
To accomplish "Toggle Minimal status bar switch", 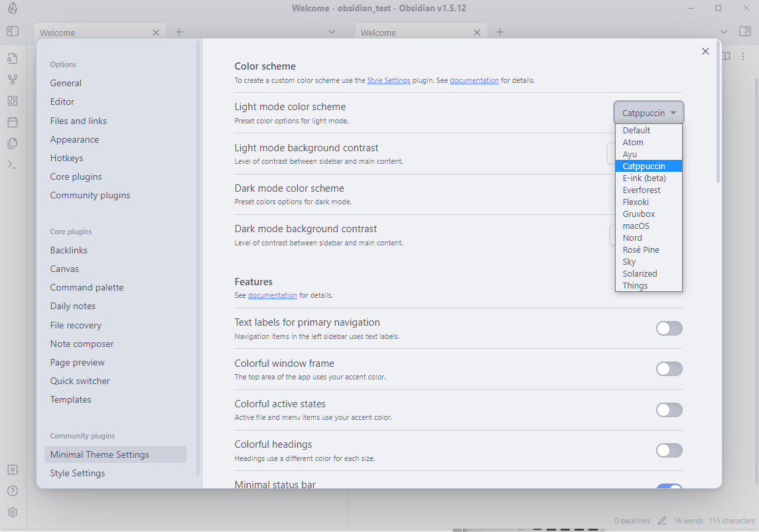I will [669, 486].
